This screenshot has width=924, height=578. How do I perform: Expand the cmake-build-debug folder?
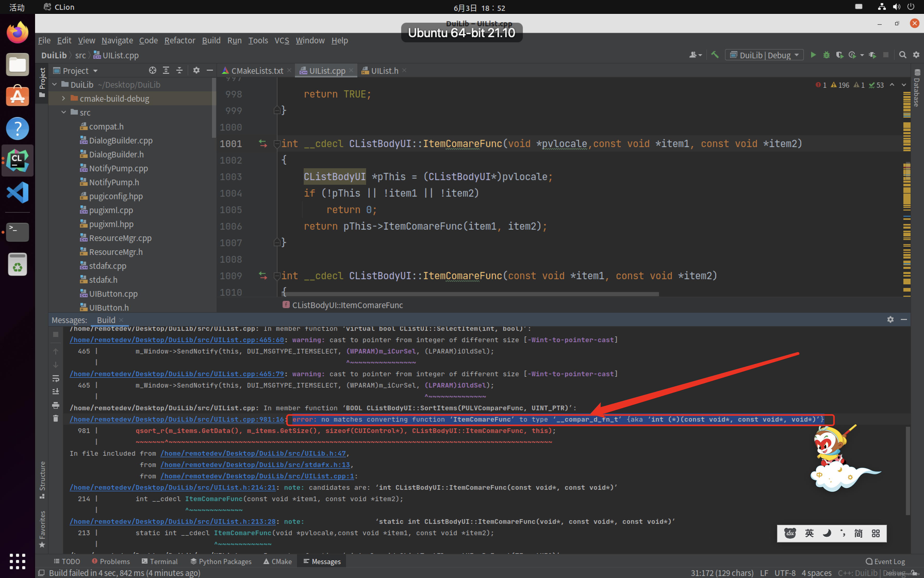point(63,99)
